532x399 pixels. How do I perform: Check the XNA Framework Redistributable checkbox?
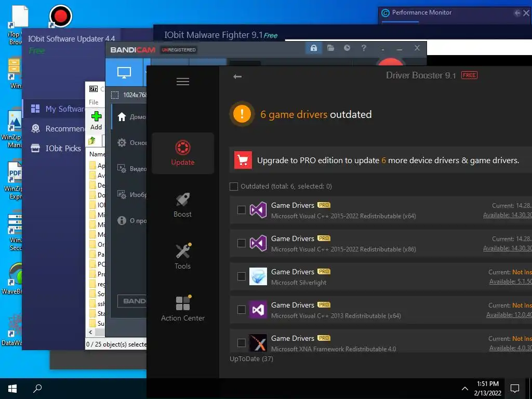[241, 343]
